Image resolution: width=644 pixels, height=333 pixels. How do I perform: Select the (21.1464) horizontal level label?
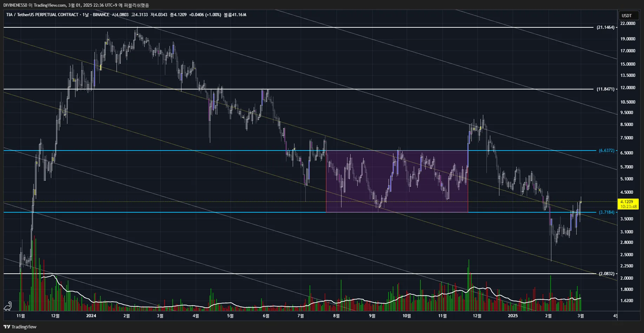[605, 27]
